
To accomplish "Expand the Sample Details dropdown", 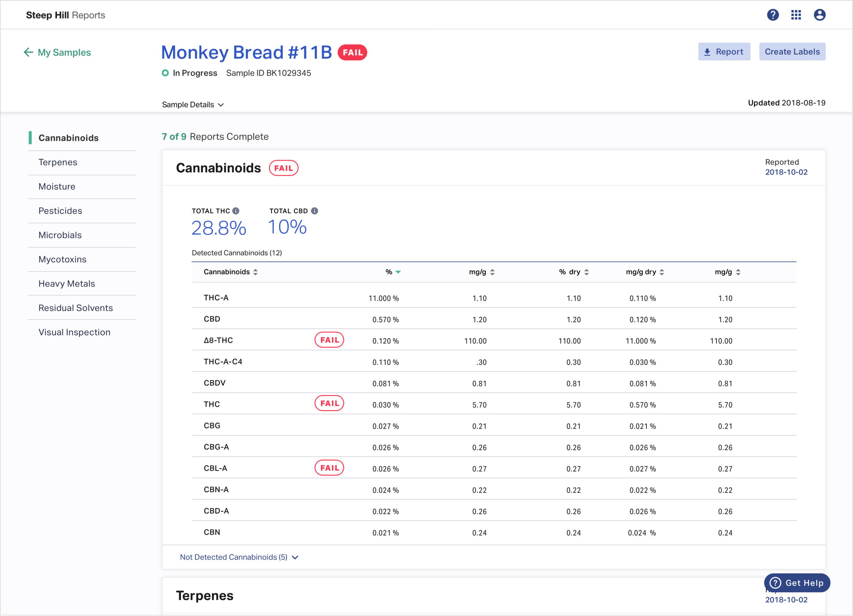I will coord(193,105).
